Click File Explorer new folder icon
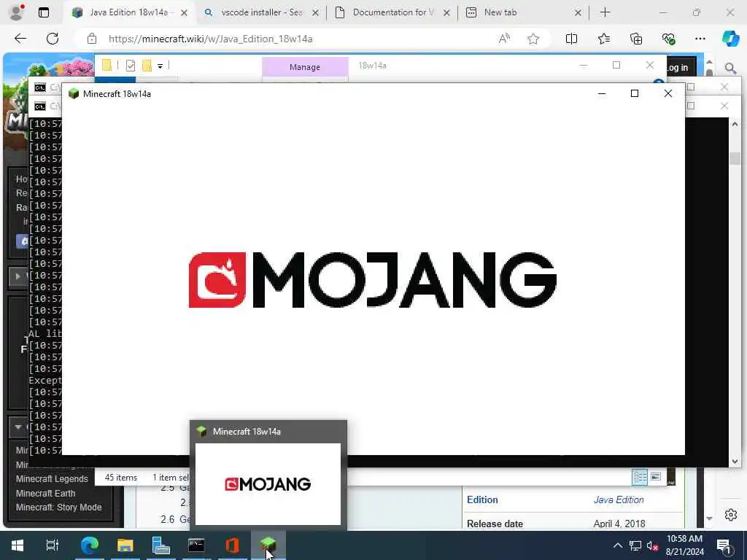747x560 pixels. pyautogui.click(x=147, y=66)
